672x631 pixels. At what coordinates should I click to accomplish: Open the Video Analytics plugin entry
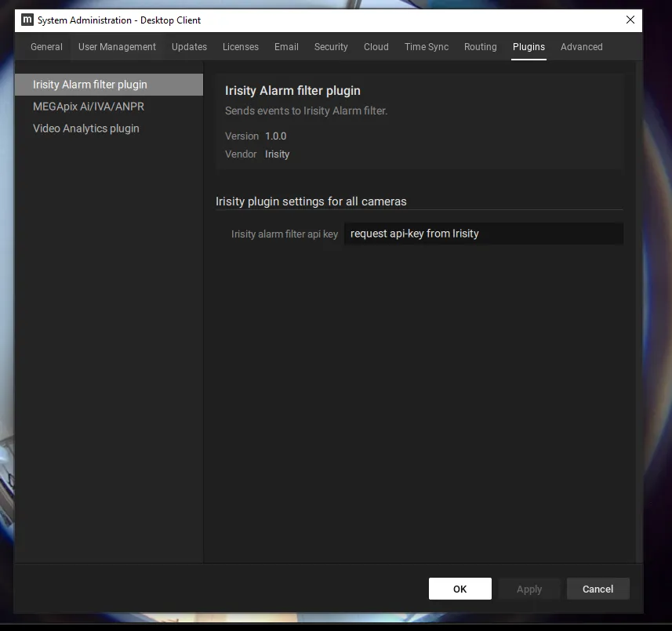pyautogui.click(x=109, y=129)
